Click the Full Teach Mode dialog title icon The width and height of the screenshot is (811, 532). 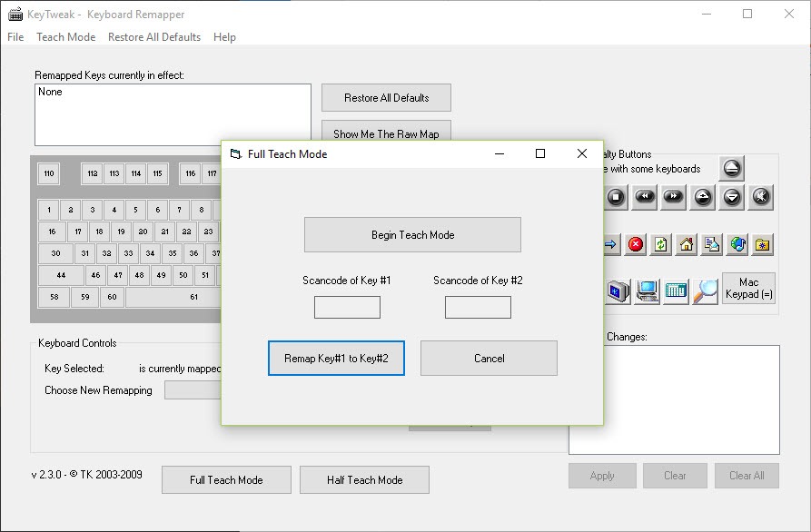click(x=236, y=154)
